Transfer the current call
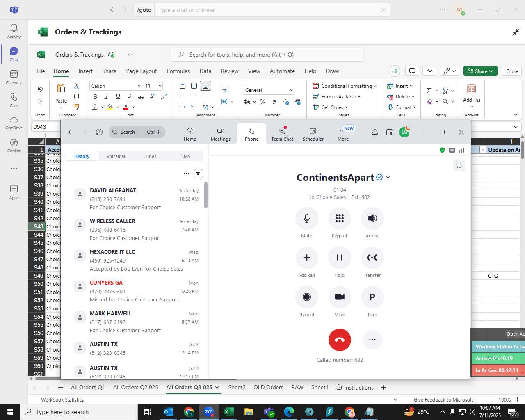The image size is (525, 420). [372, 258]
